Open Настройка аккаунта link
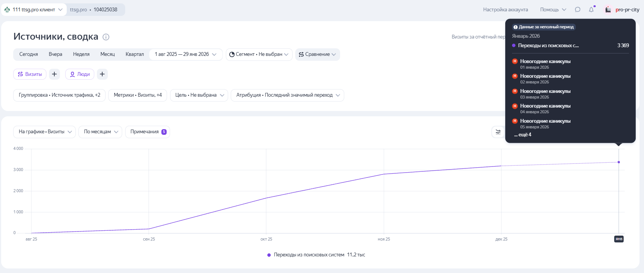The image size is (644, 273). [x=505, y=10]
